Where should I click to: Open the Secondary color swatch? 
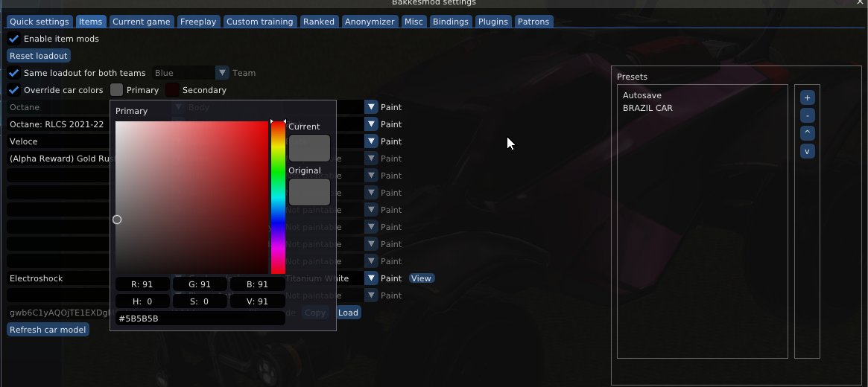click(x=173, y=90)
